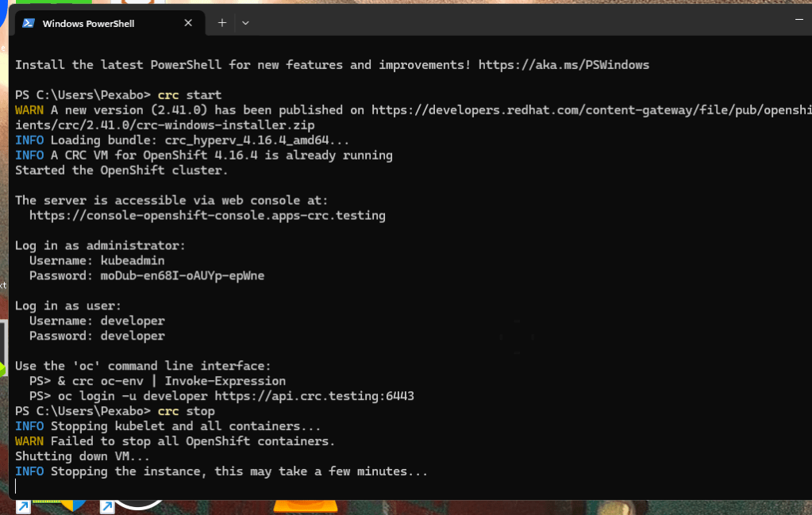The width and height of the screenshot is (812, 515).
Task: Minimize the terminal window
Action: 799,20
